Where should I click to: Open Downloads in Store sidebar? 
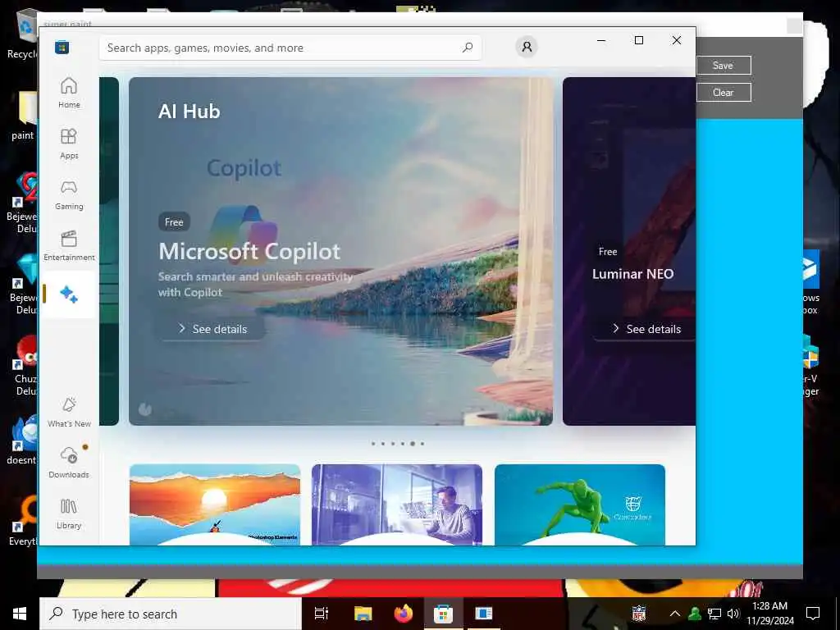point(69,462)
